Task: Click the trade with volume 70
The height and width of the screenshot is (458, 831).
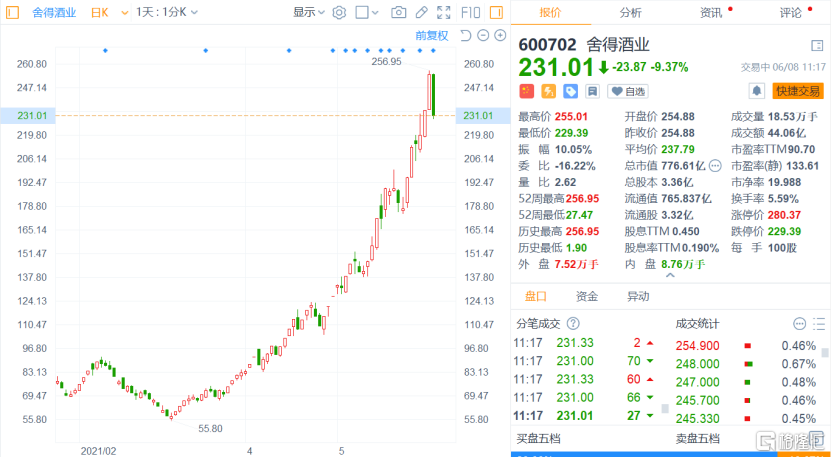Action: 585,361
